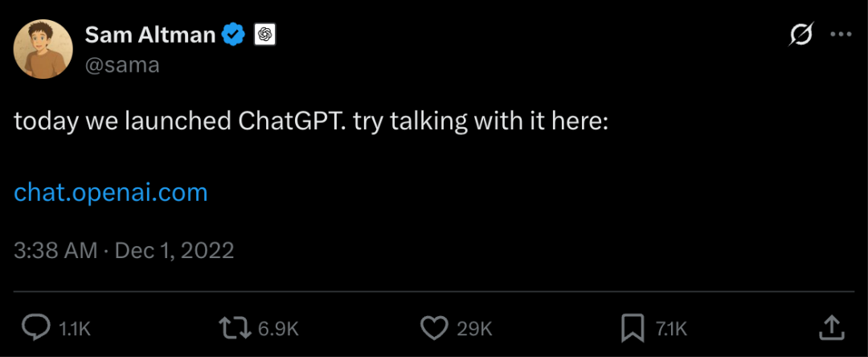Click the Dec 1, 2022 date
Image resolution: width=868 pixels, height=357 pixels.
pos(174,250)
